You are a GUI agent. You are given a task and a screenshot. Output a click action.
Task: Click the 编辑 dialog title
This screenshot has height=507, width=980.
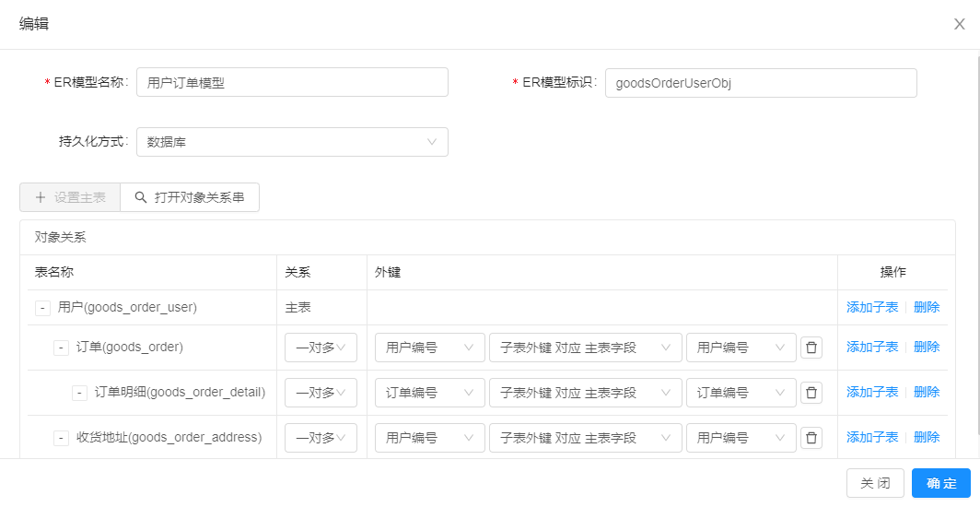34,24
